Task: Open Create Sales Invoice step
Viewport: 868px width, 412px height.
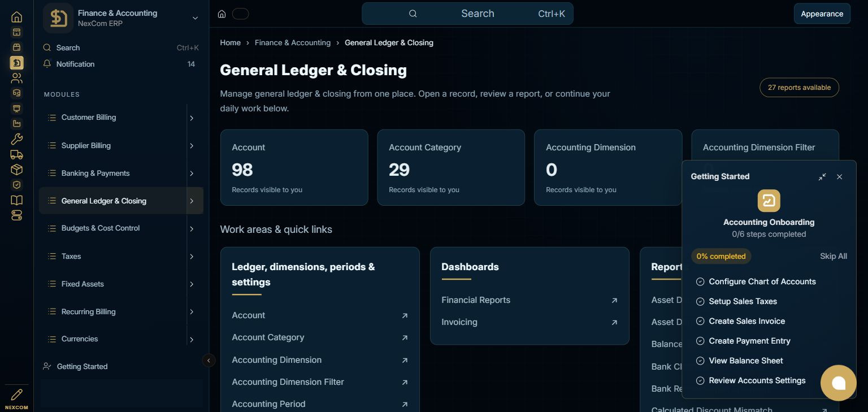Action: [x=747, y=321]
